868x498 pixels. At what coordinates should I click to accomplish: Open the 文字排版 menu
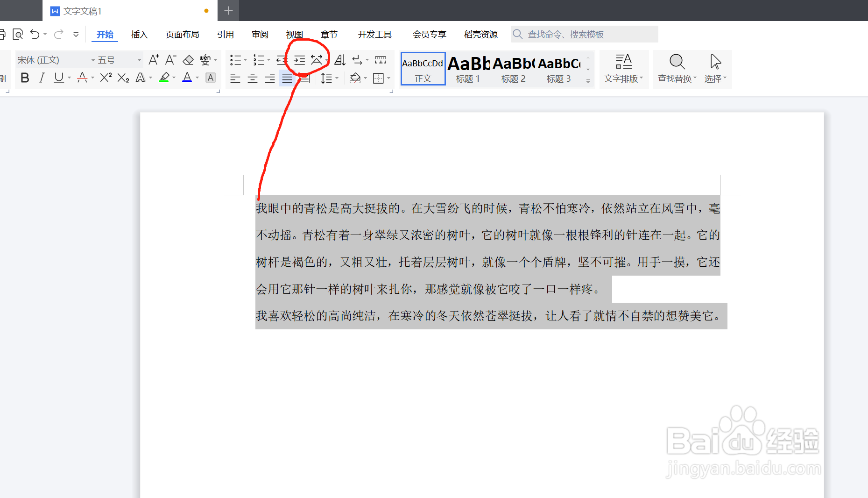tap(624, 69)
